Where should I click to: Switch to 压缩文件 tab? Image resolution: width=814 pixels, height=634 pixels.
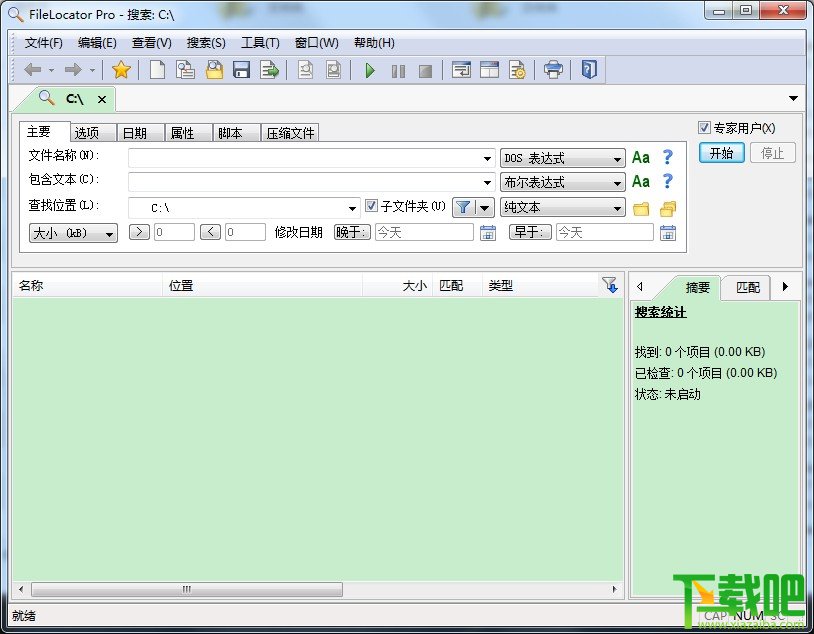(x=290, y=133)
